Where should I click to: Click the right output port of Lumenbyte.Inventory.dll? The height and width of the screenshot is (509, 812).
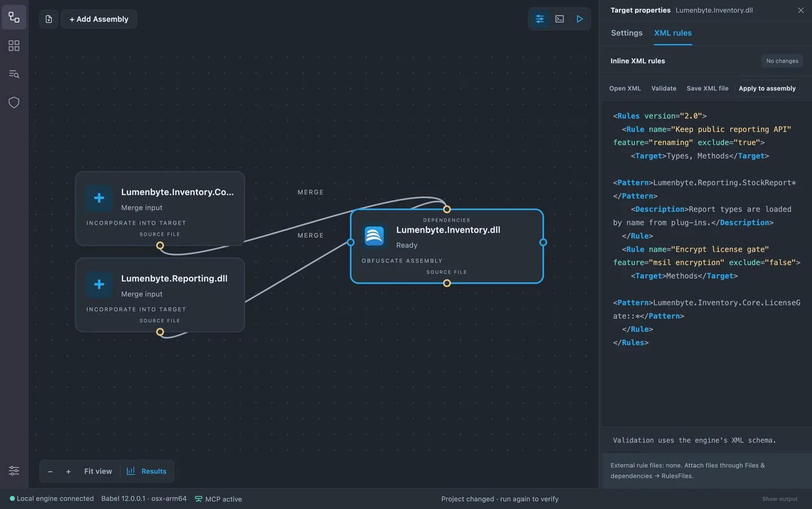click(x=543, y=242)
